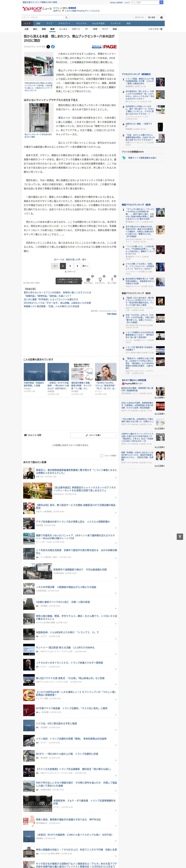Dismiss the 名古屋市緑区 シャインマスカット recommended article

(x=116, y=497)
